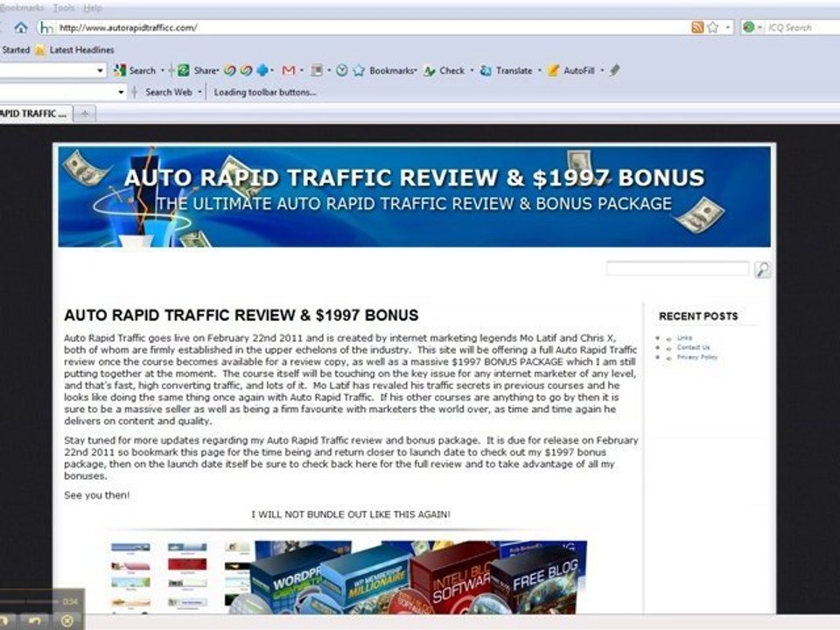Expand the Search button dropdown arrow
This screenshot has width=840, height=630.
tap(163, 70)
